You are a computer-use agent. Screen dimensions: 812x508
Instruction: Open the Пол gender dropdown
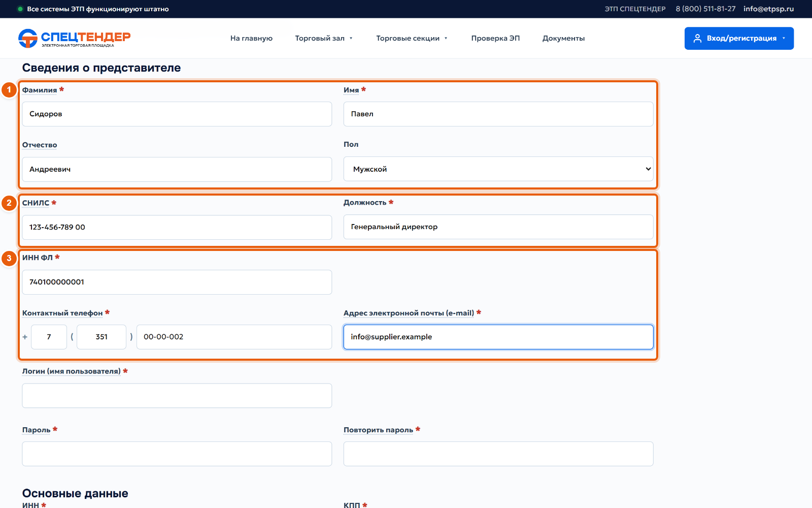coord(498,169)
